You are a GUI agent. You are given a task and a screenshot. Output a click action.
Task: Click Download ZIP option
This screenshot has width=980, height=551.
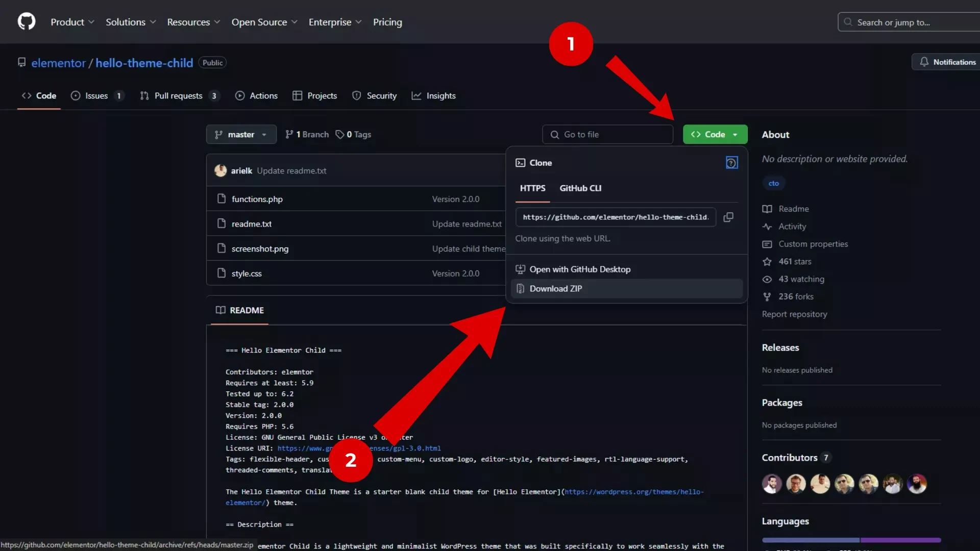[627, 289]
